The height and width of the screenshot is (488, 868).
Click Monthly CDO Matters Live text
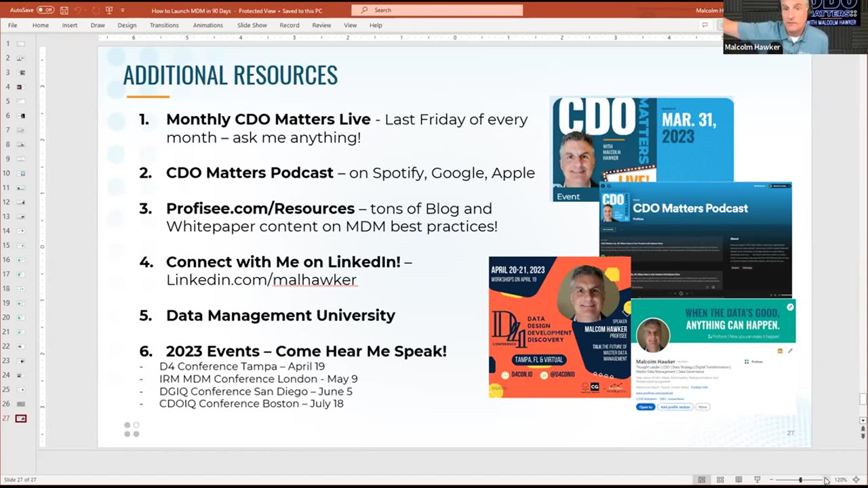tap(269, 119)
